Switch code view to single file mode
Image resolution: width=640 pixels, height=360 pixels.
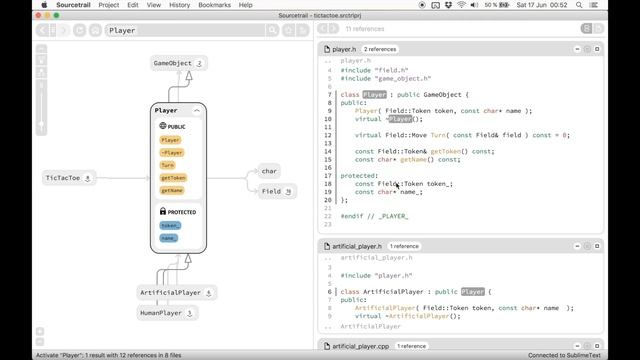598,28
